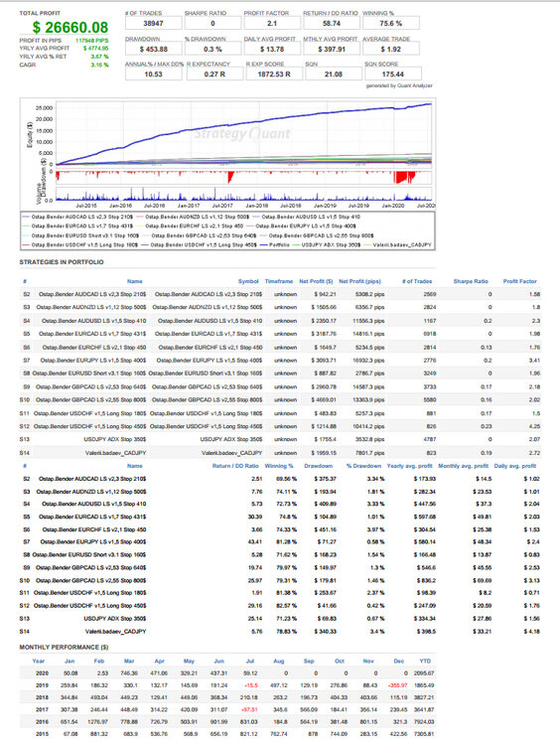
Task: Select S7 Return / DD ratio 43.41
Action: 255,542
